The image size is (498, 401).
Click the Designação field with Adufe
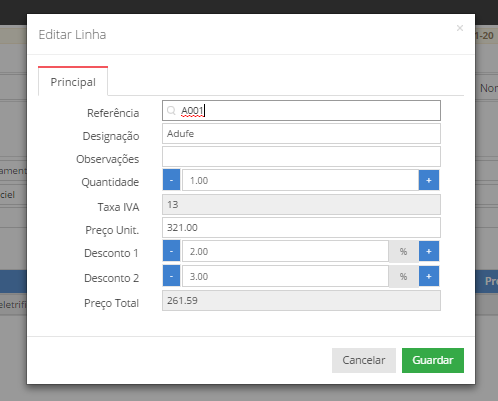point(301,134)
